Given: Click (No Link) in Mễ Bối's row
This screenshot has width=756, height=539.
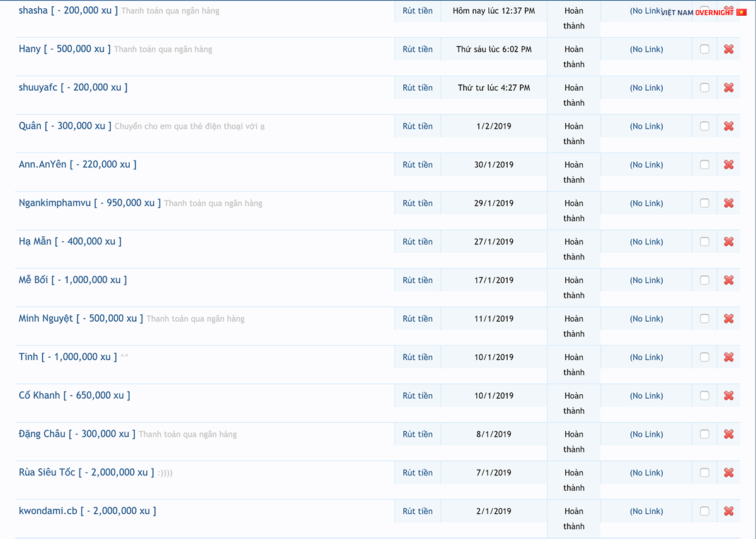Looking at the screenshot, I should pos(646,280).
